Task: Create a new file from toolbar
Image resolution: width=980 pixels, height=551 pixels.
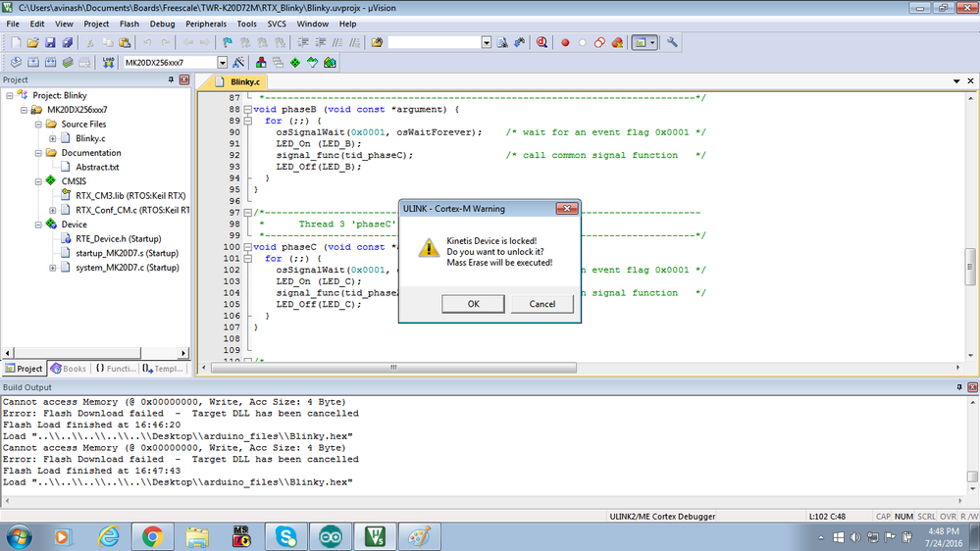Action: coord(16,42)
